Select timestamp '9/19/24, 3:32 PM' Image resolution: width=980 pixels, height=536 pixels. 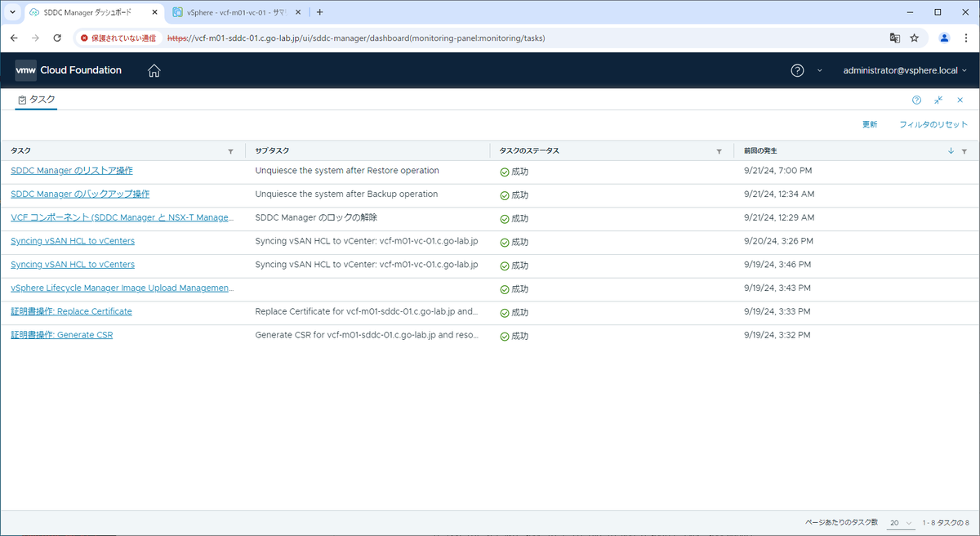[x=777, y=335]
